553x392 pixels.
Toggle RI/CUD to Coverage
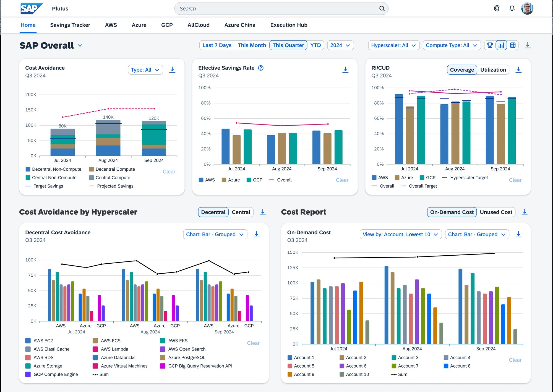462,70
